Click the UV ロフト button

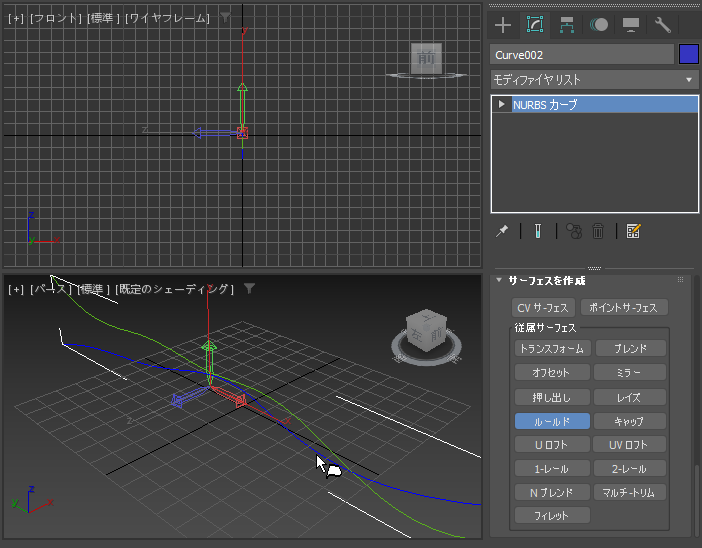[629, 445]
